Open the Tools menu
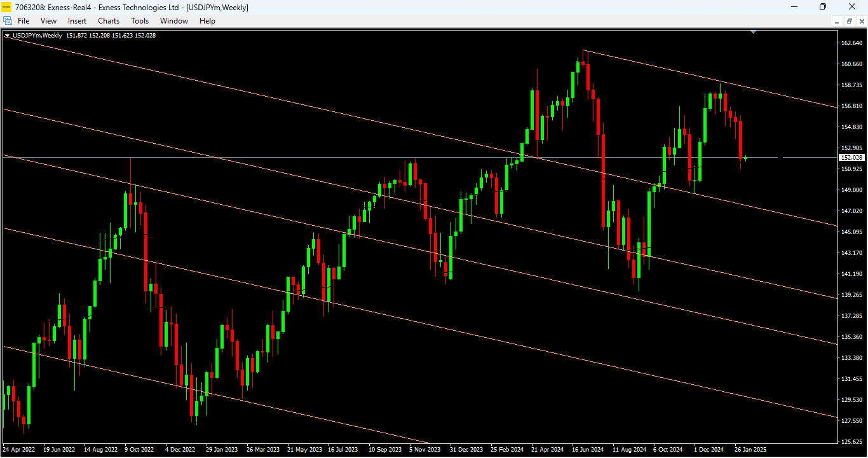This screenshot has height=458, width=868. (140, 21)
